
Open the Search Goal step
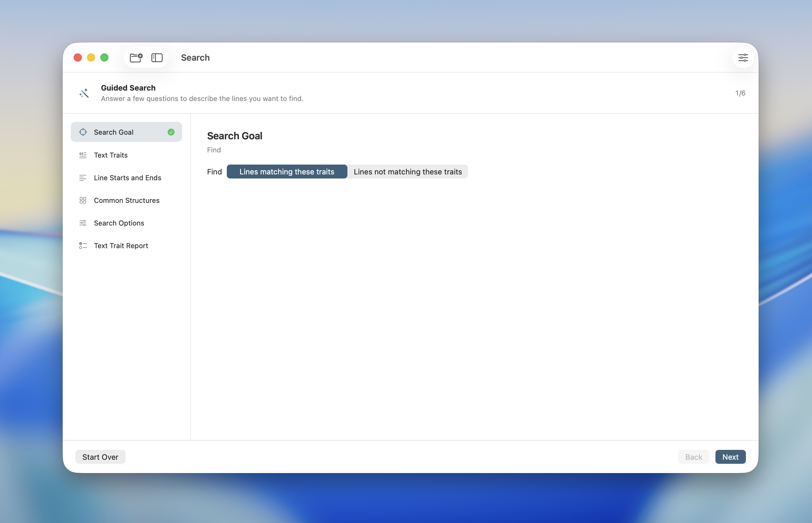point(126,132)
